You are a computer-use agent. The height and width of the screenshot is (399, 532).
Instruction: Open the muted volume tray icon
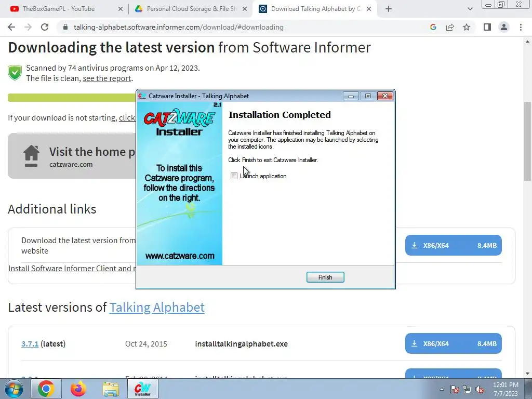point(480,389)
